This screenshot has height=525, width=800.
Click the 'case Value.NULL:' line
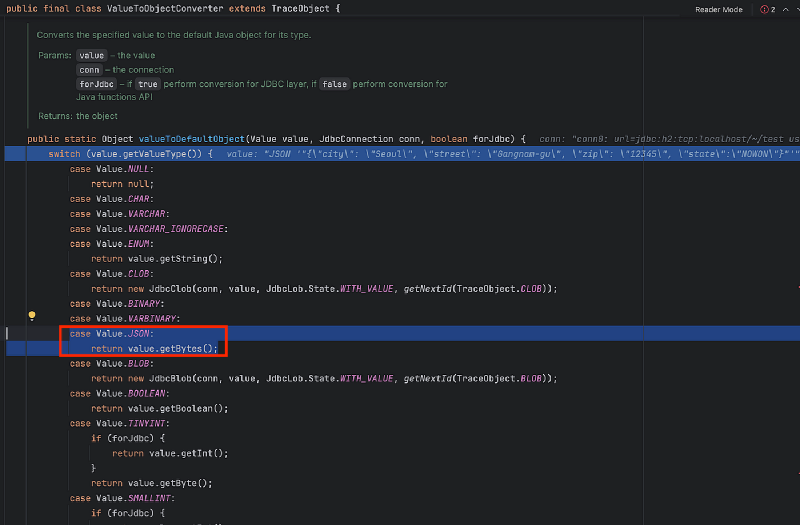pyautogui.click(x=112, y=169)
